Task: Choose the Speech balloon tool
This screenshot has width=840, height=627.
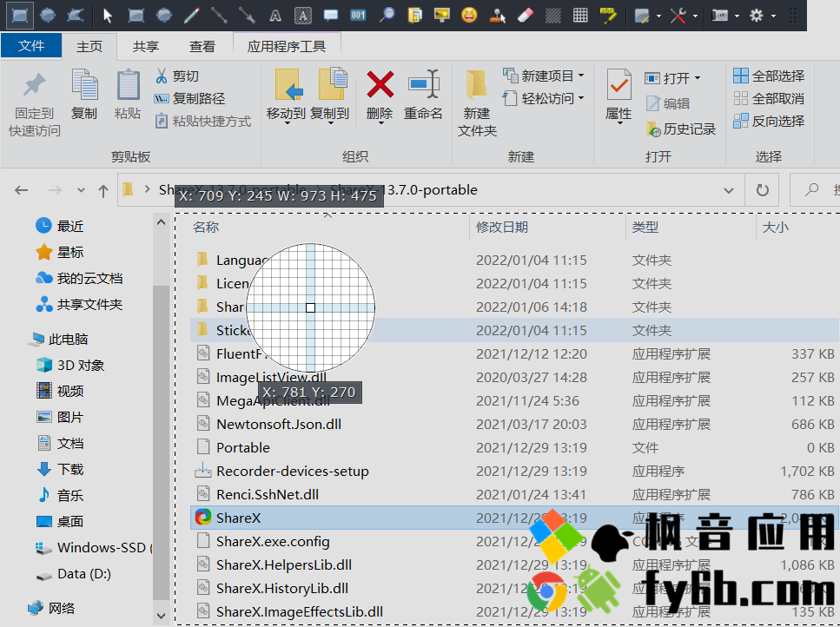Action: (331, 16)
